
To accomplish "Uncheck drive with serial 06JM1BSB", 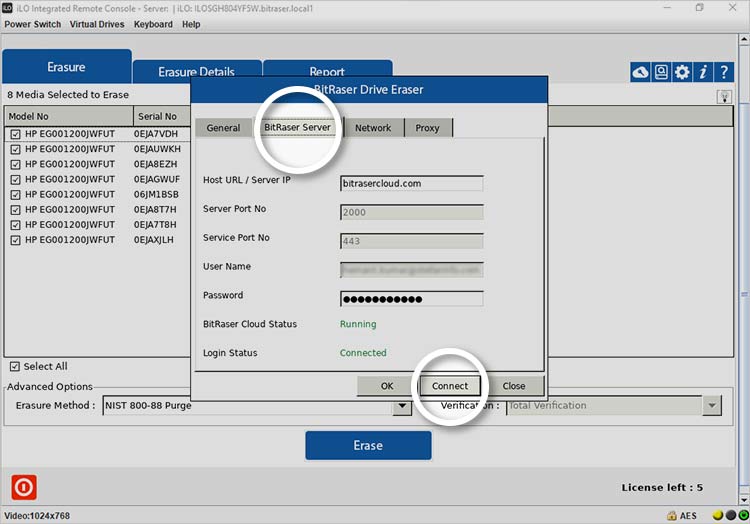I will click(x=15, y=195).
